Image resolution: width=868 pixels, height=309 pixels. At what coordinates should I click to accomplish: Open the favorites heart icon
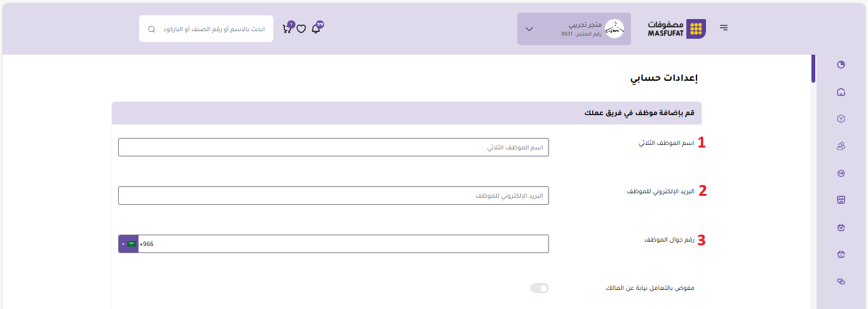coord(301,29)
